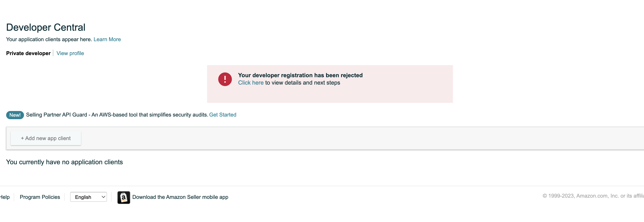Open Program Policies in the footer
The image size is (644, 222).
click(x=40, y=197)
